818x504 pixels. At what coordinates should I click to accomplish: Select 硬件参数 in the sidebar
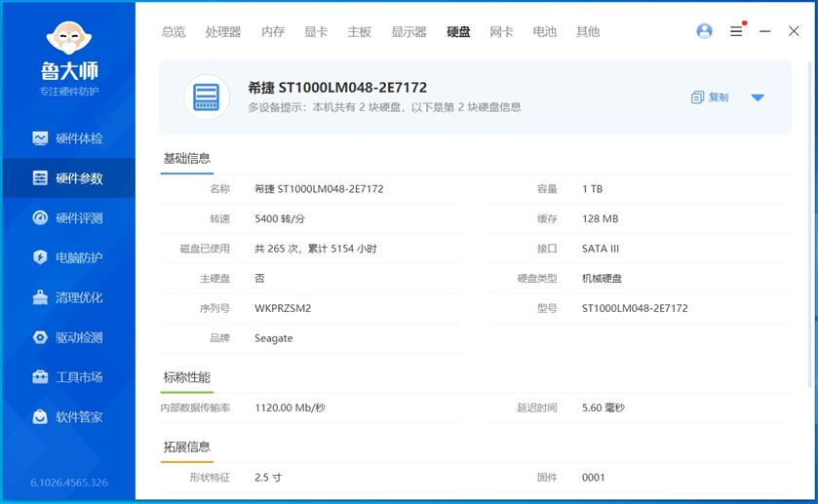[x=68, y=178]
